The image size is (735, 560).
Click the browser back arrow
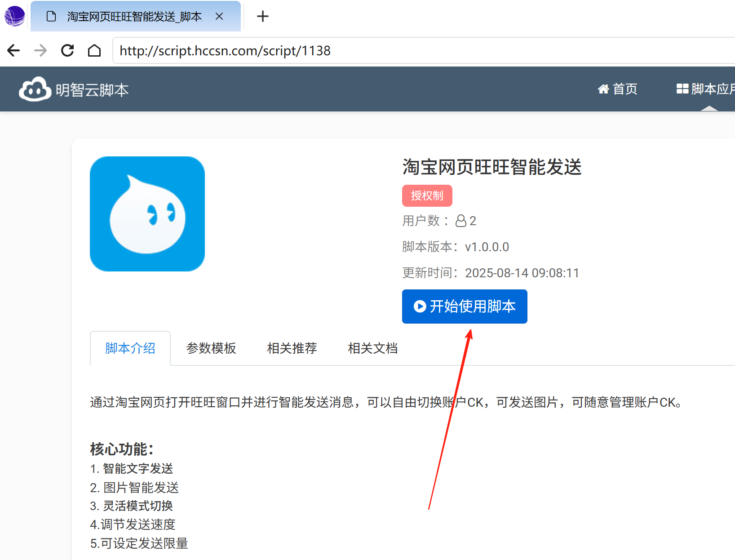tap(13, 50)
